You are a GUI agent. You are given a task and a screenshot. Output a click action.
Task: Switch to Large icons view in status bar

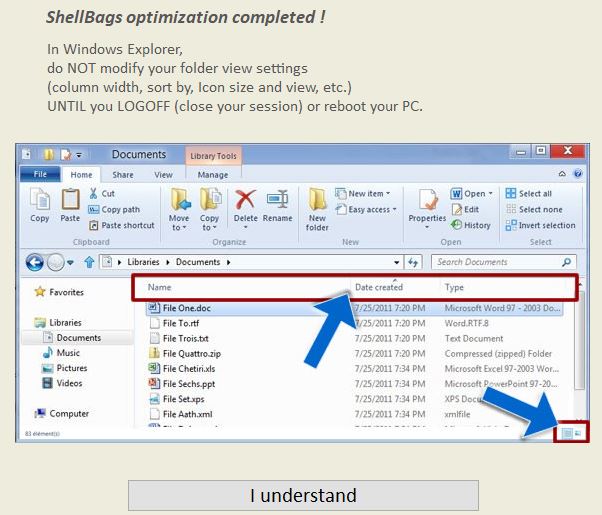pos(579,434)
